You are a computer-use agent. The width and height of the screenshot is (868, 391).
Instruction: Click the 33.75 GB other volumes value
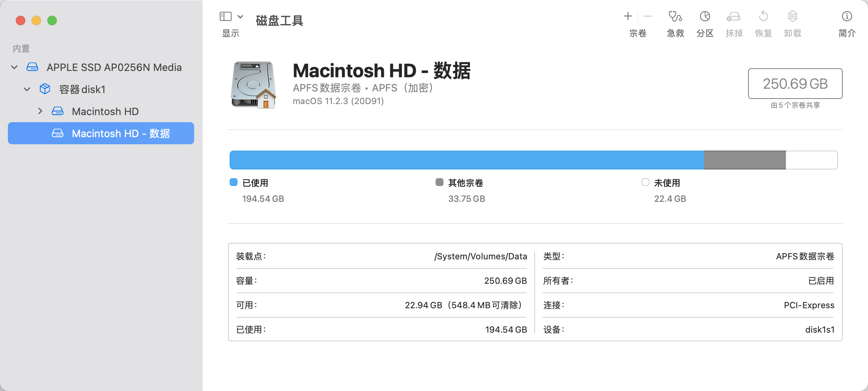tap(467, 199)
